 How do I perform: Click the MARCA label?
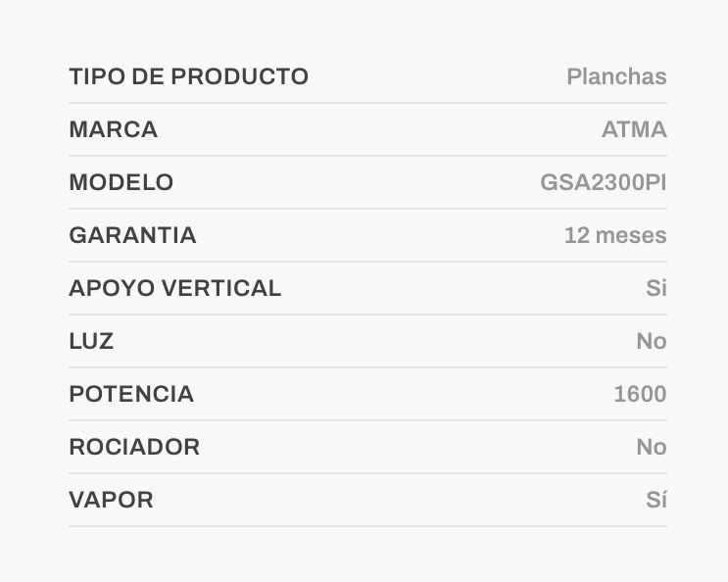pyautogui.click(x=114, y=129)
